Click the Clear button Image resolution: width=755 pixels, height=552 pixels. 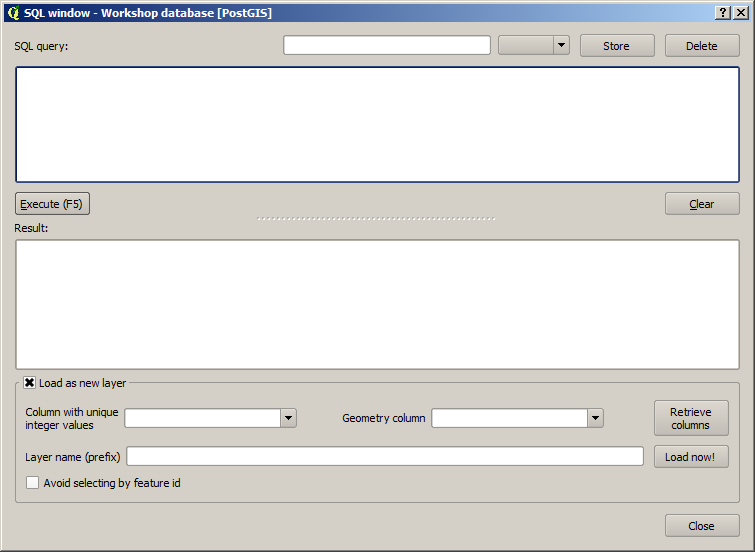tap(702, 204)
